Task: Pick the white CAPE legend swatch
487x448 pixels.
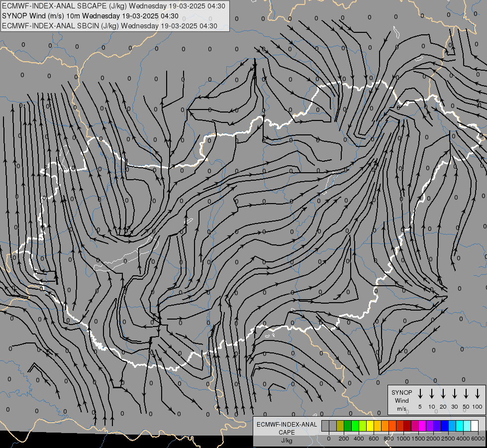Action: [474, 426]
